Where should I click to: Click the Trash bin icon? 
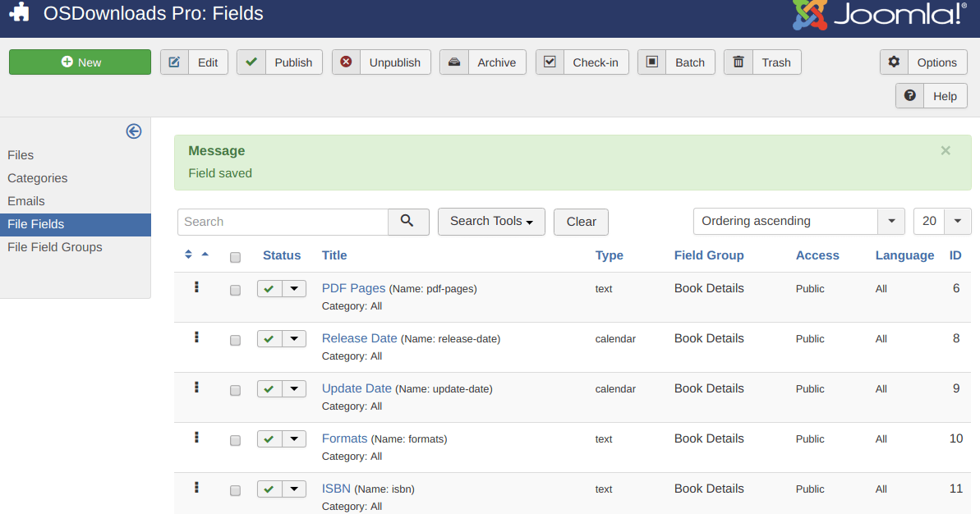pyautogui.click(x=738, y=62)
